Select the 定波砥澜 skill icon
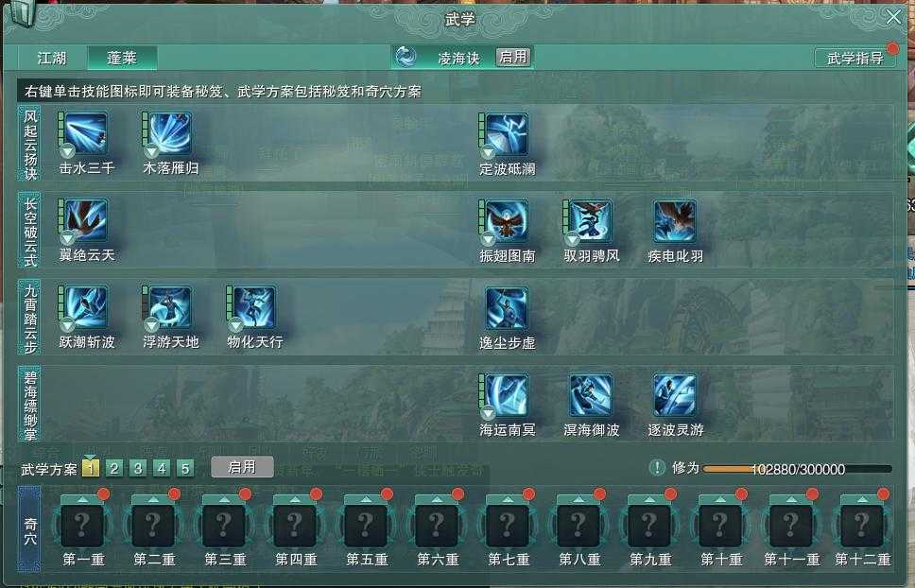The width and height of the screenshot is (915, 588). pyautogui.click(x=506, y=134)
